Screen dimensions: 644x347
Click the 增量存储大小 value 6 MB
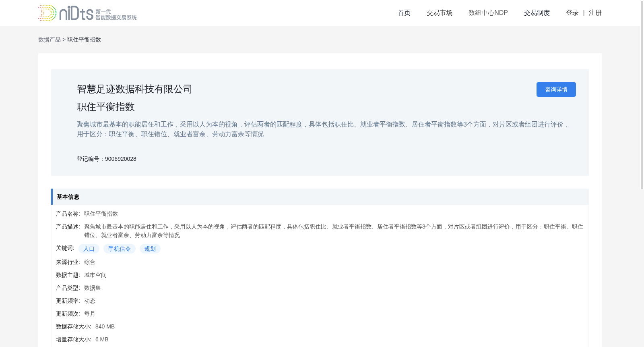pyautogui.click(x=102, y=339)
